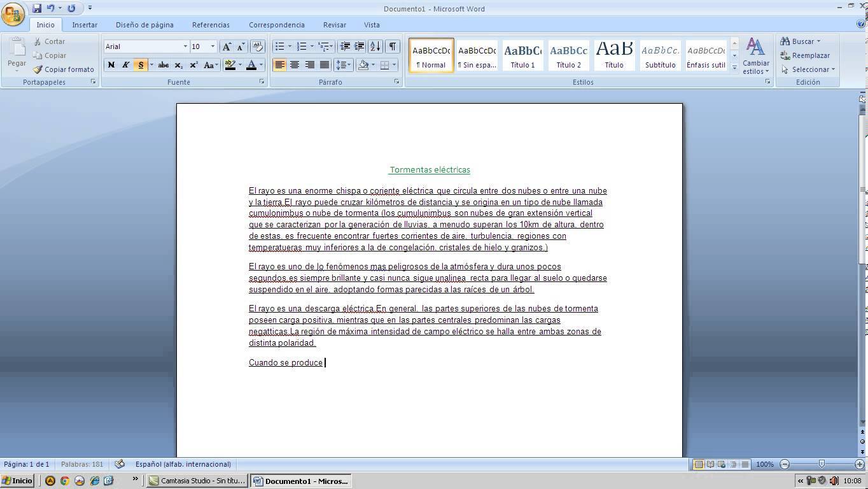Open the Diseño de página tab

[x=144, y=25]
